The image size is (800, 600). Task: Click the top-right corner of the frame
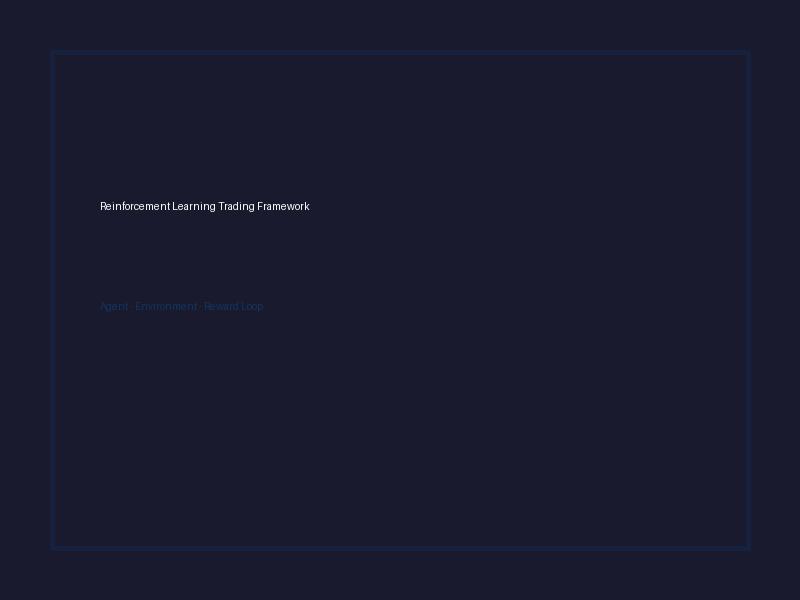[x=747, y=53]
